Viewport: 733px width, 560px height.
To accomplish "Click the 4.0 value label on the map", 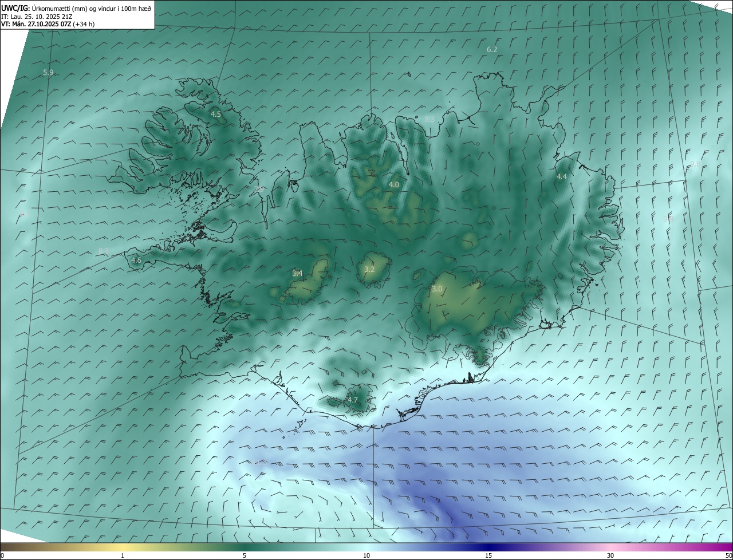I will pos(394,184).
